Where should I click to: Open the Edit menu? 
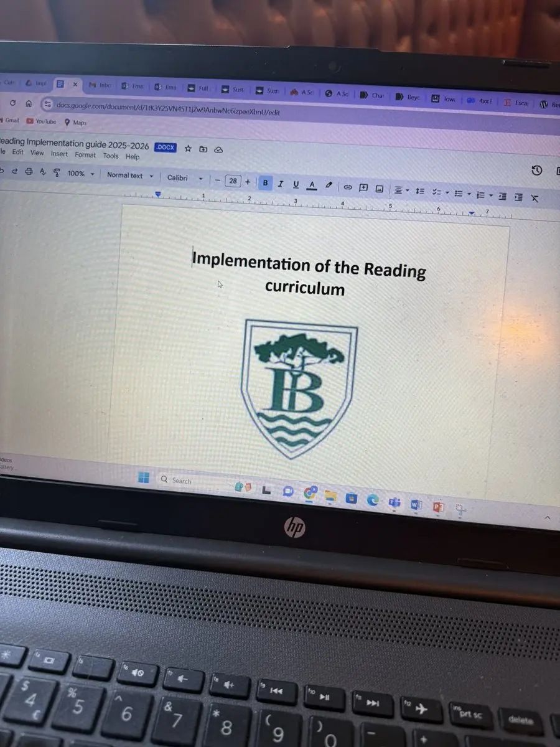(x=18, y=152)
